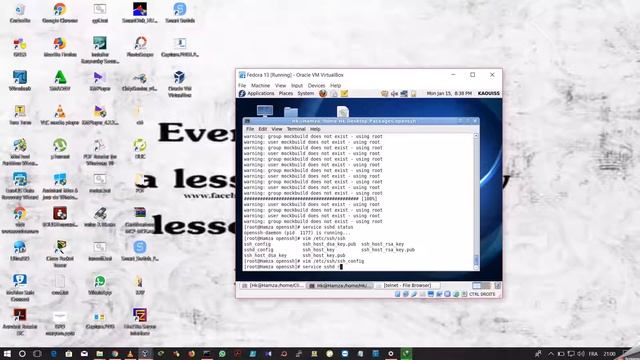Image resolution: width=640 pixels, height=360 pixels.
Task: Select the uTorrent desktop shortcut
Action: click(x=60, y=149)
